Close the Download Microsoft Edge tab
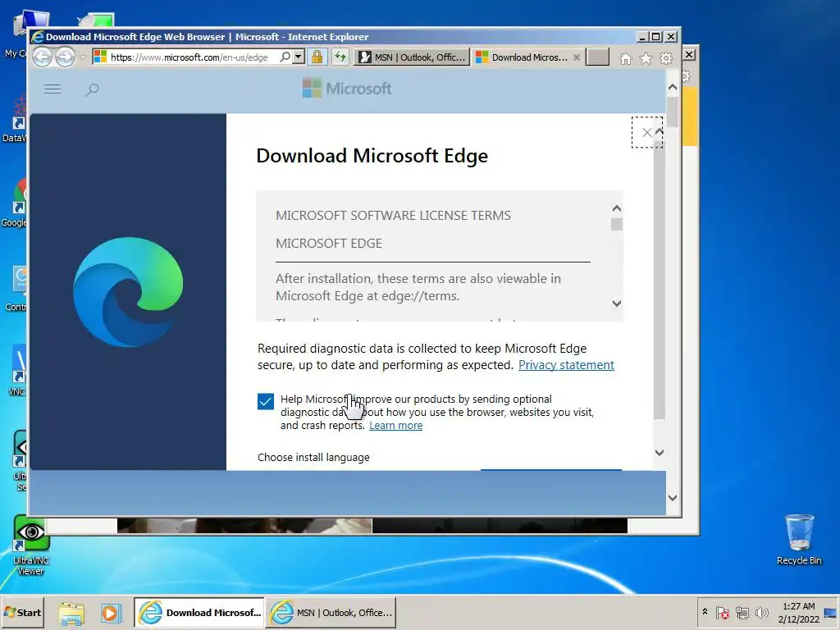This screenshot has width=840, height=630. pyautogui.click(x=577, y=57)
